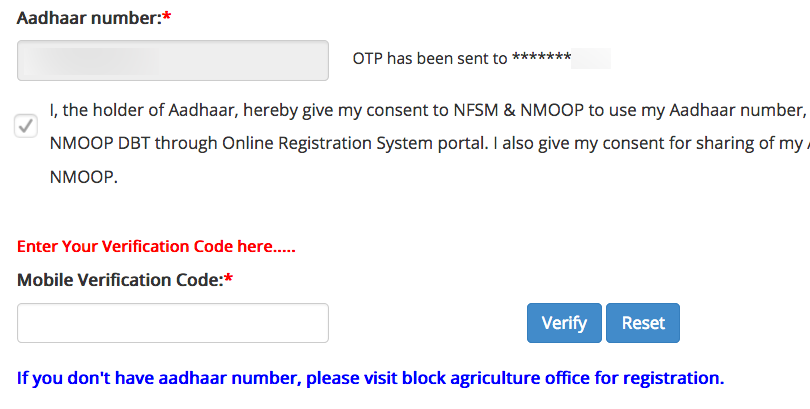
Task: Click the Verify button
Action: [564, 323]
